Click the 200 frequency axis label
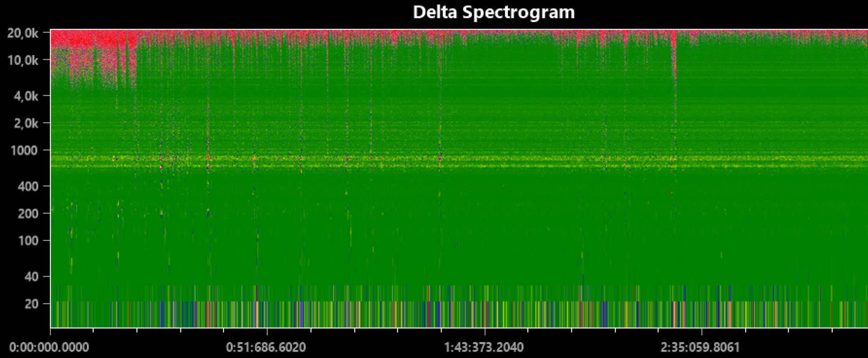The height and width of the screenshot is (358, 868). pos(28,213)
